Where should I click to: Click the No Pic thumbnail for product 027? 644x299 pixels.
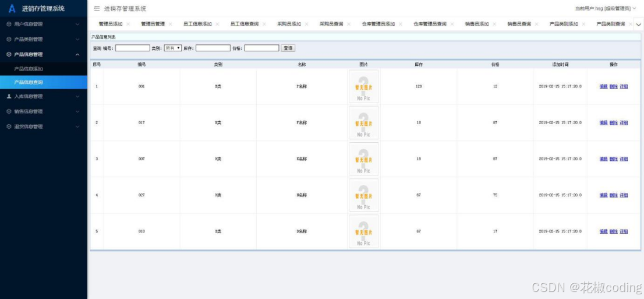click(363, 195)
